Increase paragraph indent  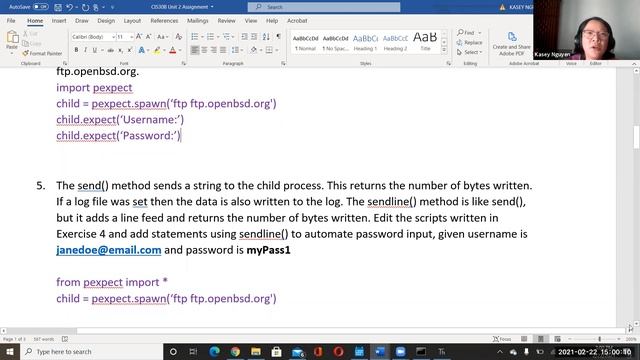[x=254, y=37]
